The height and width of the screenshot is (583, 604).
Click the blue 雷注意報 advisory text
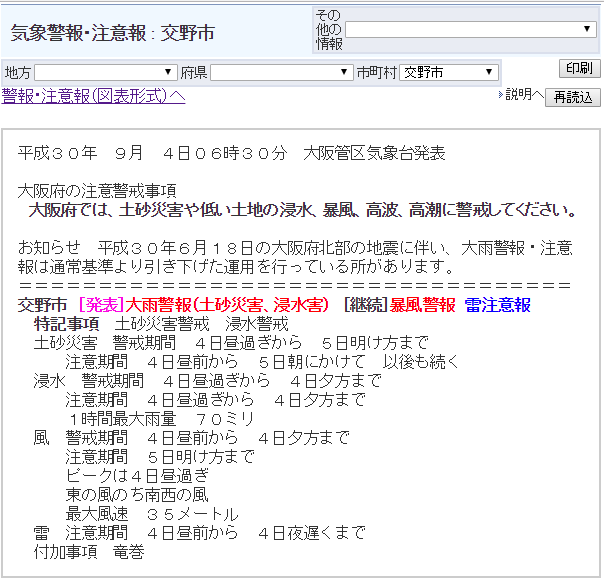pos(497,305)
